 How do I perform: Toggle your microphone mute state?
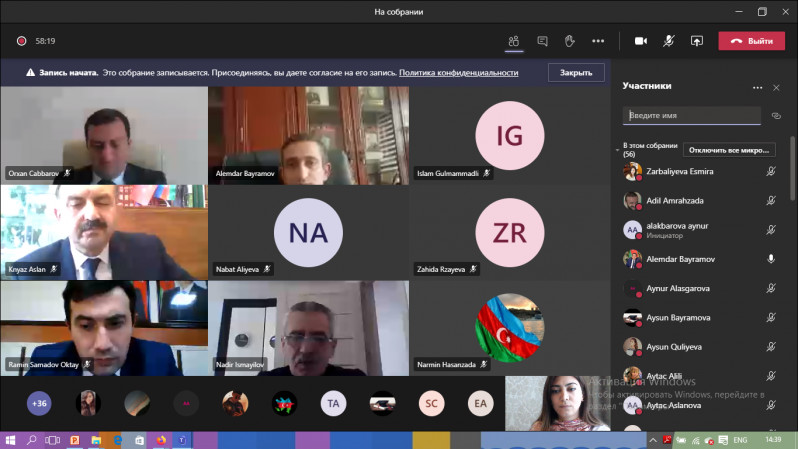(x=668, y=41)
